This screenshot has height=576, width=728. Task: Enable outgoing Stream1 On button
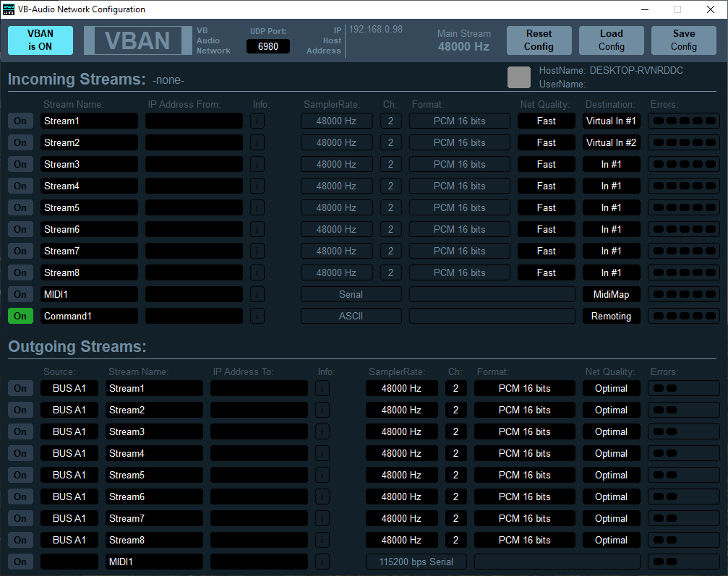pos(20,388)
